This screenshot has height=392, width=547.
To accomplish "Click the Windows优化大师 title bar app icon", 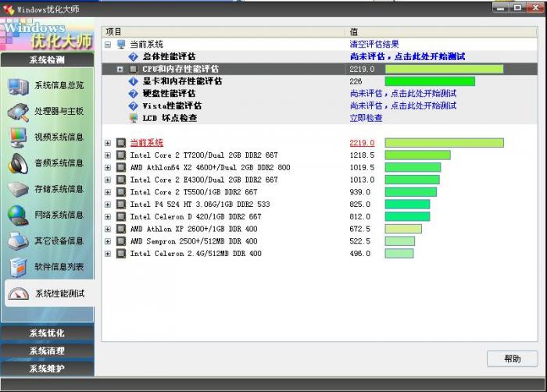I will tap(9, 9).
